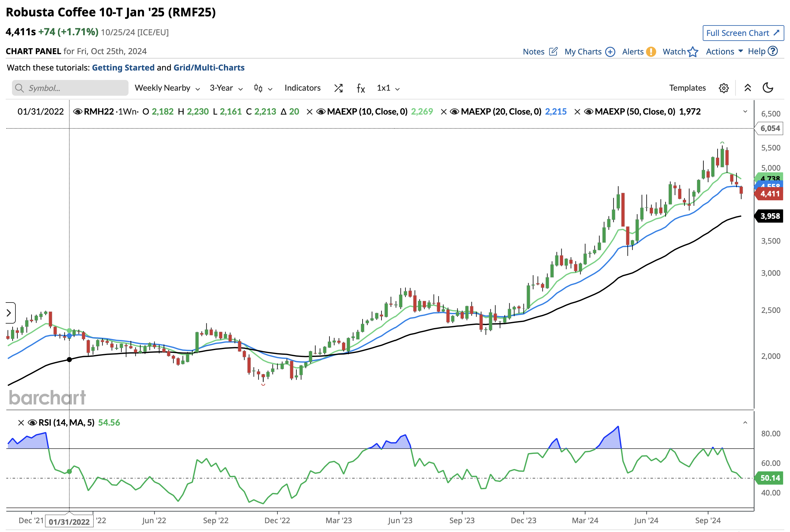This screenshot has width=790, height=532.
Task: Click the compare symbols shuffle icon
Action: (x=339, y=88)
